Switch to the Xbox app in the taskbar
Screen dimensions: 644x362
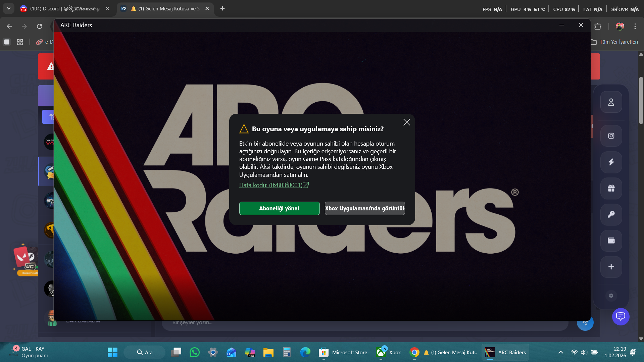click(389, 352)
